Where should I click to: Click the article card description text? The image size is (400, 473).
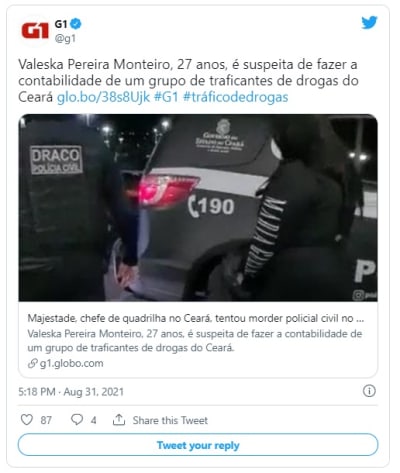[x=195, y=341]
